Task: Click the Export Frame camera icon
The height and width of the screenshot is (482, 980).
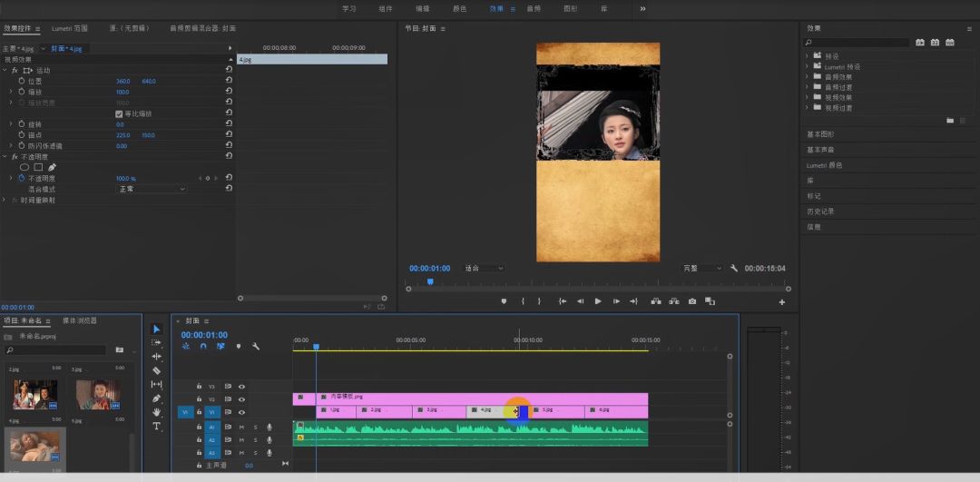Action: (x=692, y=301)
